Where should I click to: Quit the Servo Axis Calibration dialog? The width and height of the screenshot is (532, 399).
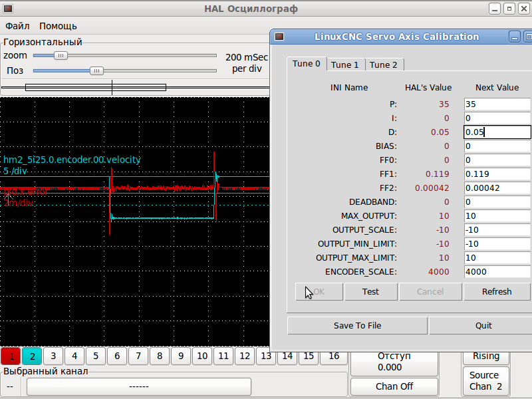click(483, 325)
